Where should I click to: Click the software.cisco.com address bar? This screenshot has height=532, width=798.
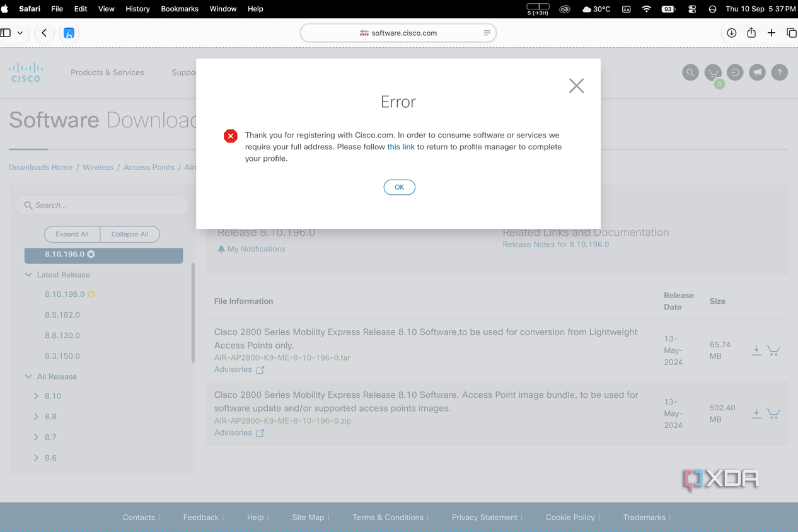click(x=398, y=33)
